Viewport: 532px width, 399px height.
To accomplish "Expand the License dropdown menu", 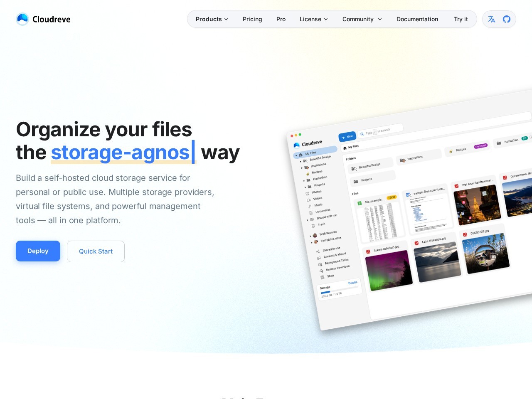I will pos(314,19).
